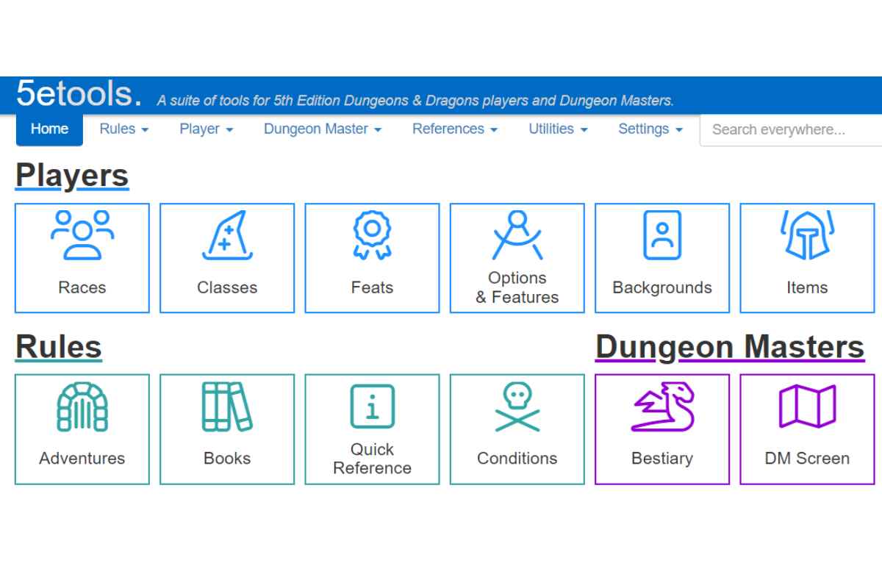Viewport: 882px width, 588px height.
Task: Open the Bestiary dragon icon
Action: (662, 406)
